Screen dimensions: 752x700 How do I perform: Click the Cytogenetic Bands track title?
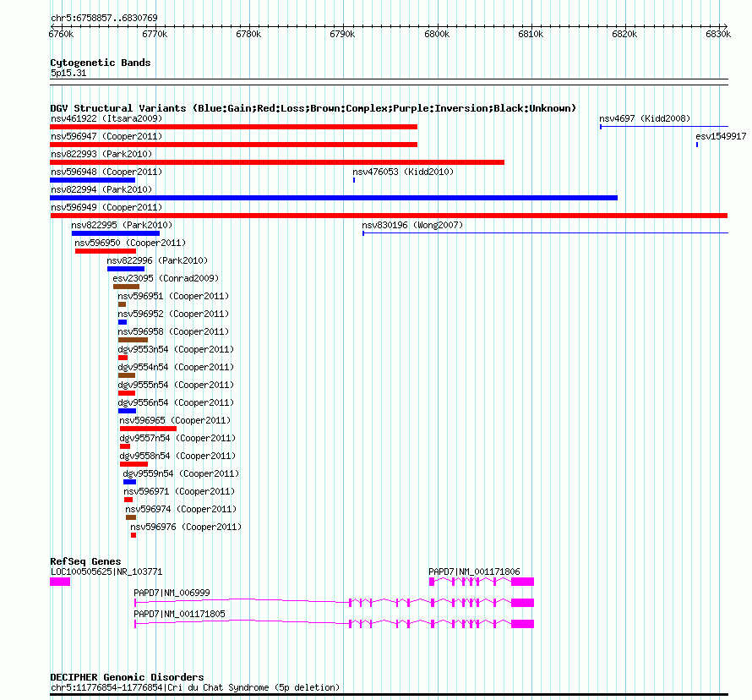coord(101,63)
